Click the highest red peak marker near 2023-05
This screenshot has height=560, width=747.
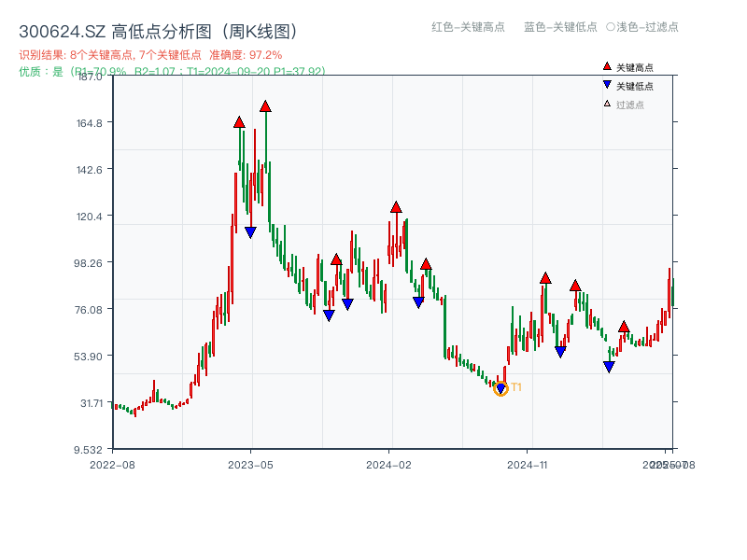(x=264, y=107)
